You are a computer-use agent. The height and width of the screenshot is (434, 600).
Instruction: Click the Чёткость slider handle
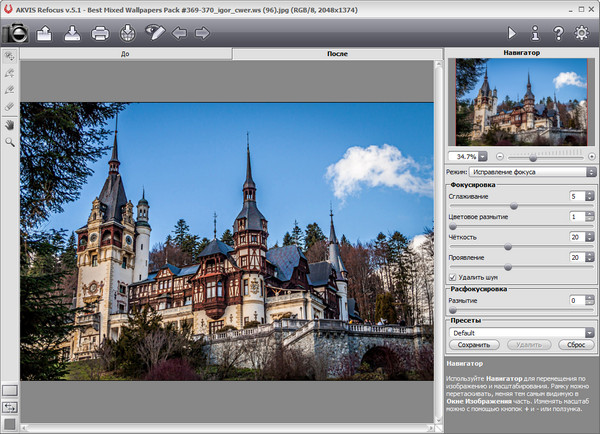(x=507, y=246)
